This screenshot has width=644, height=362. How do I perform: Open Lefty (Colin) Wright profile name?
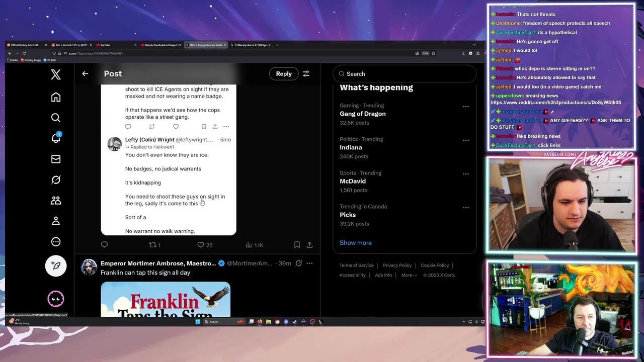pos(149,140)
